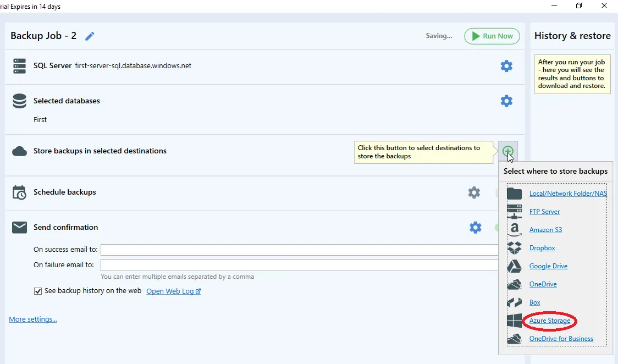The width and height of the screenshot is (618, 364).
Task: Select OneDrive for Business destination link
Action: point(561,338)
